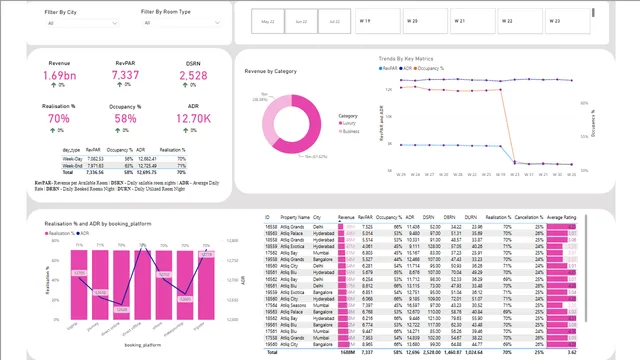640x360 pixels.
Task: Click the Business segment of the donut chart
Action: [270, 116]
